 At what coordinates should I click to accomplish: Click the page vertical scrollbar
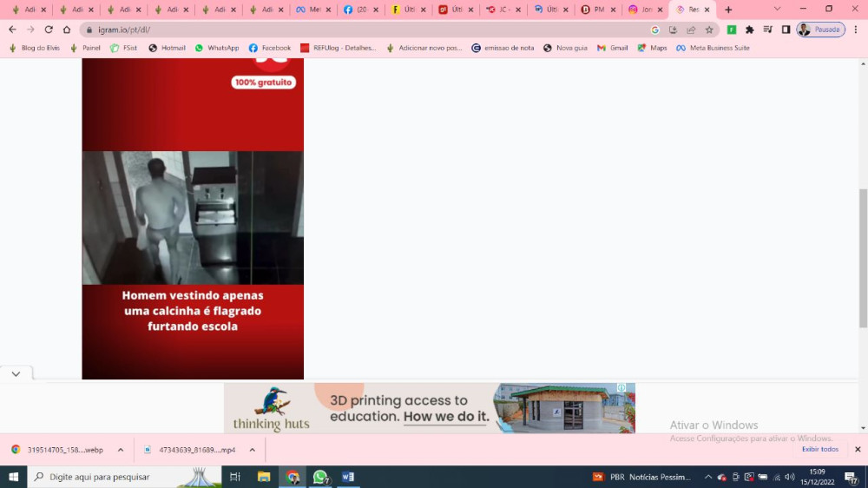[x=863, y=258]
